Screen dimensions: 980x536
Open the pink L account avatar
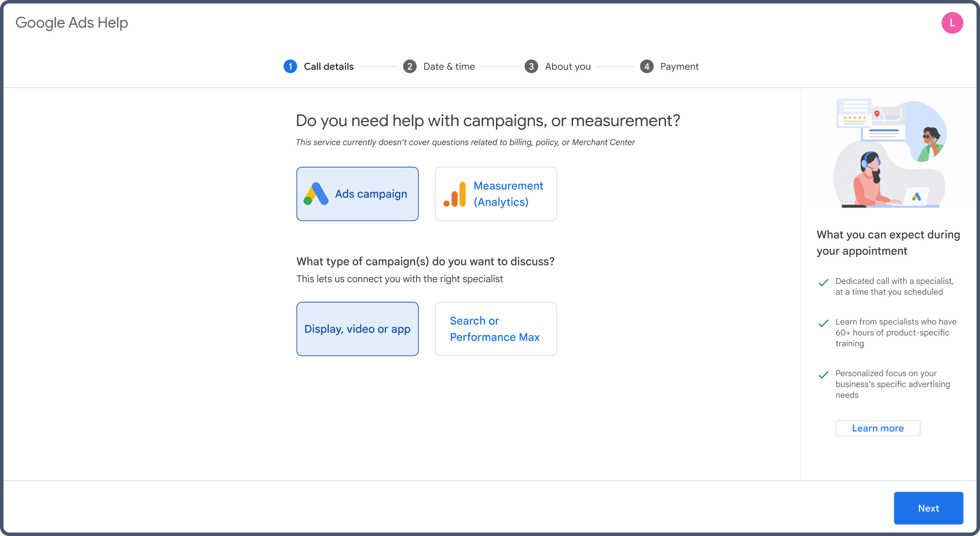952,23
